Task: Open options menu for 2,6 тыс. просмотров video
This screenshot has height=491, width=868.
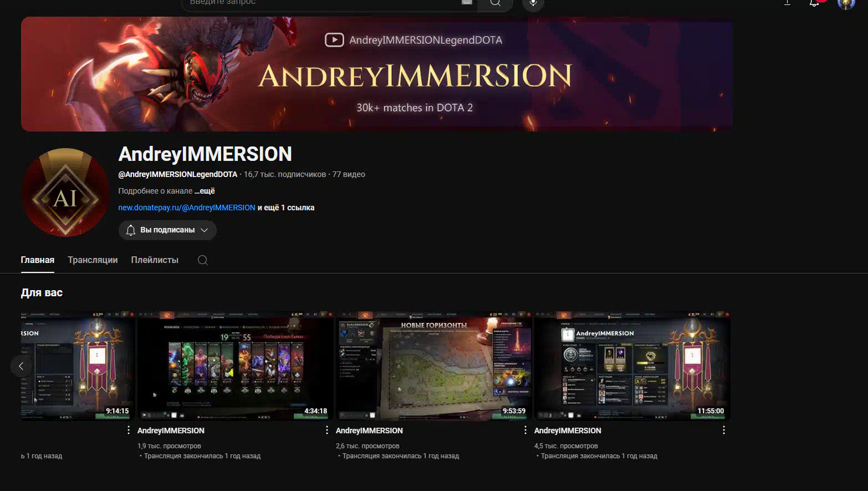Action: coord(525,430)
